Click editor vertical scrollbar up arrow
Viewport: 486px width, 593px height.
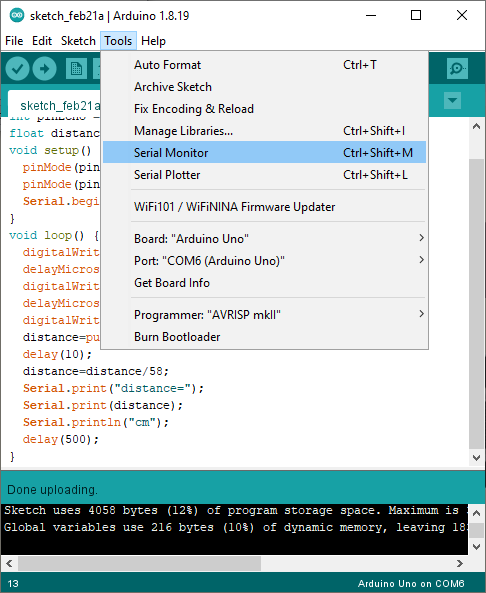[477, 126]
